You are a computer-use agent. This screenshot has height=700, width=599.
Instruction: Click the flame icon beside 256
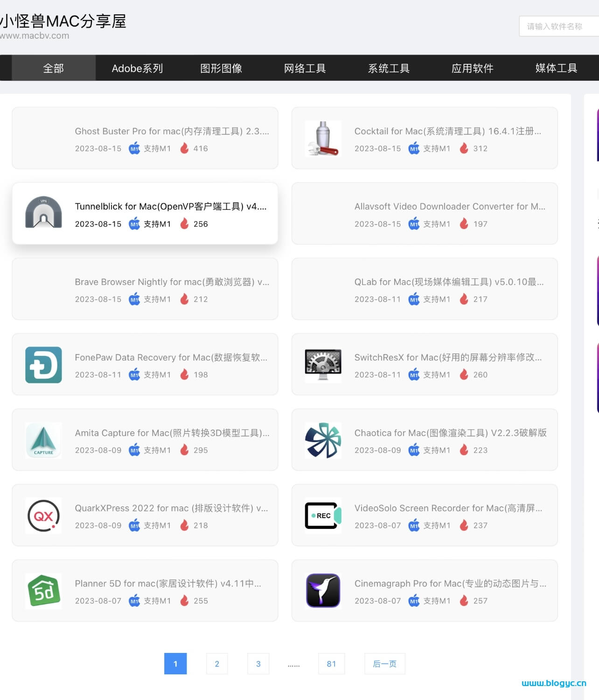(x=184, y=224)
